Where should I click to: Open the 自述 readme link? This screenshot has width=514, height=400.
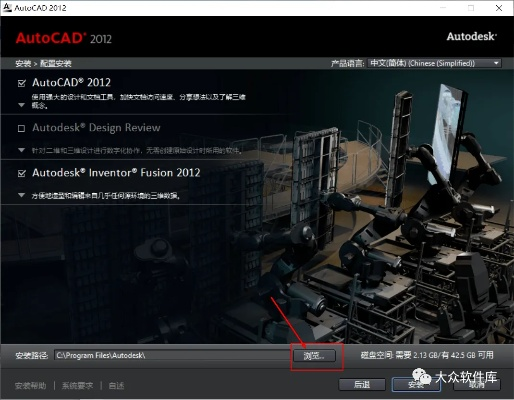pos(116,386)
